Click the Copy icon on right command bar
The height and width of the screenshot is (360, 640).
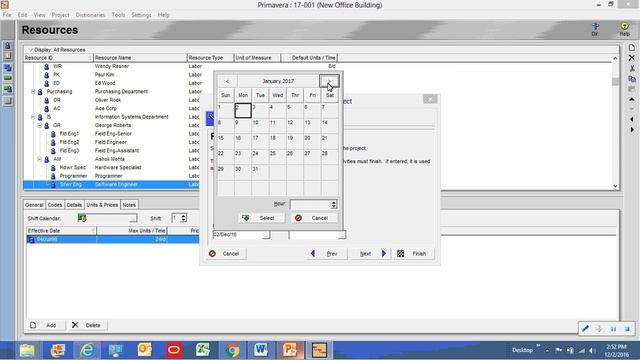tap(632, 79)
